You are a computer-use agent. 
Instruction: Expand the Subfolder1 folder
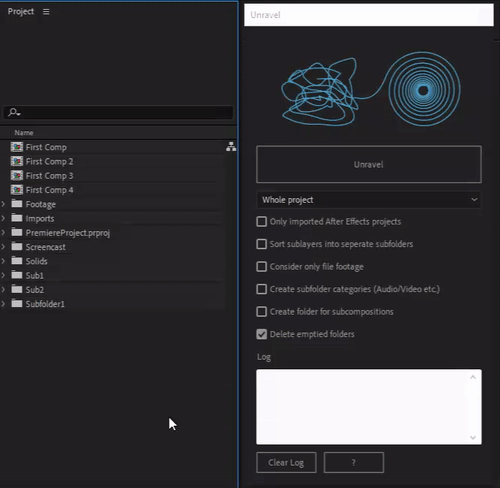click(3, 304)
